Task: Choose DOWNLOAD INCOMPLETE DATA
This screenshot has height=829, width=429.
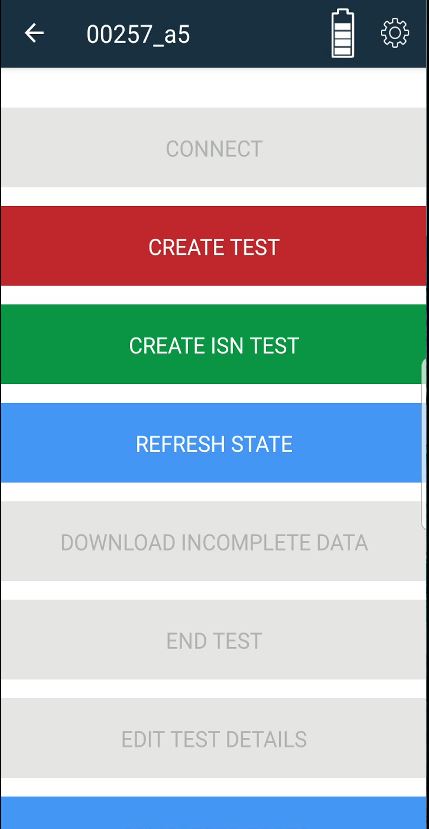Action: (213, 541)
